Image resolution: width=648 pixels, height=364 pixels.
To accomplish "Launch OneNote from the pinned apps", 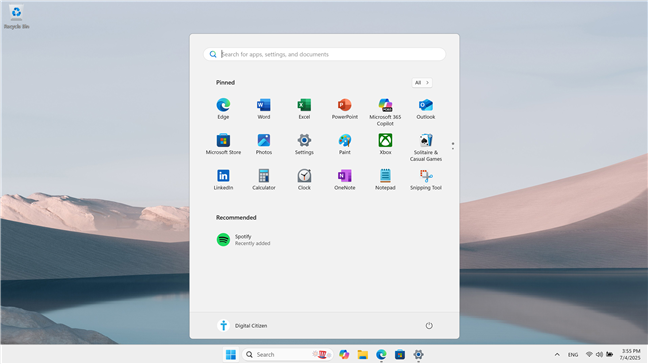I will coord(345,179).
